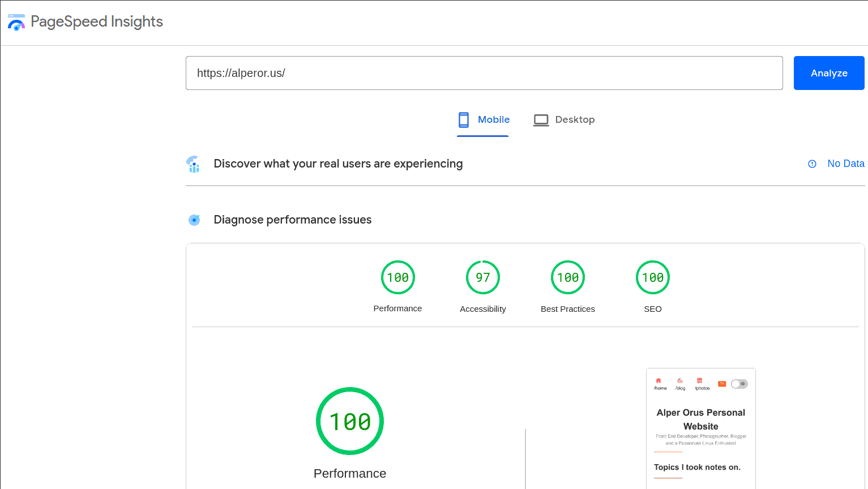Click the real users experience section icon
This screenshot has width=868, height=489.
[194, 164]
